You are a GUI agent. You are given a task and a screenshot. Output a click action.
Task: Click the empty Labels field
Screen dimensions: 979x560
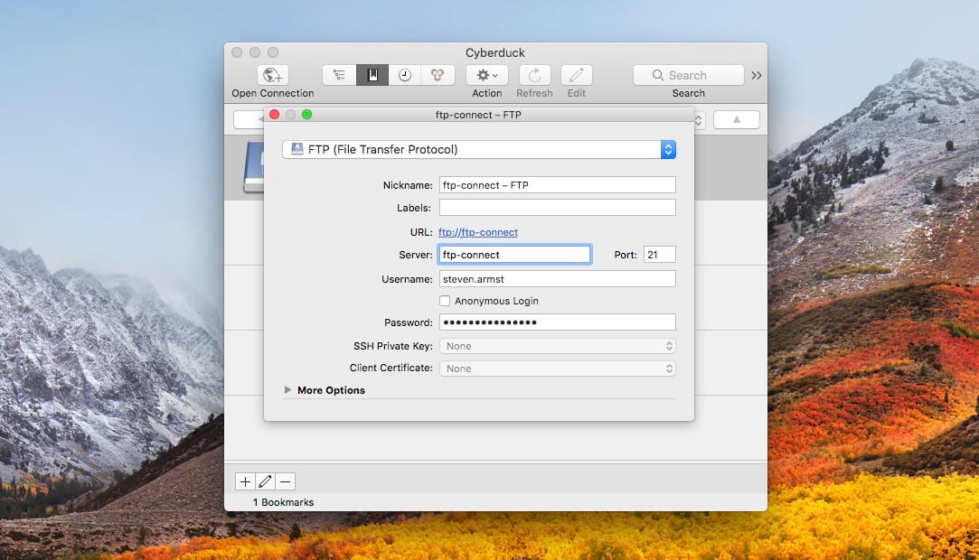[558, 208]
